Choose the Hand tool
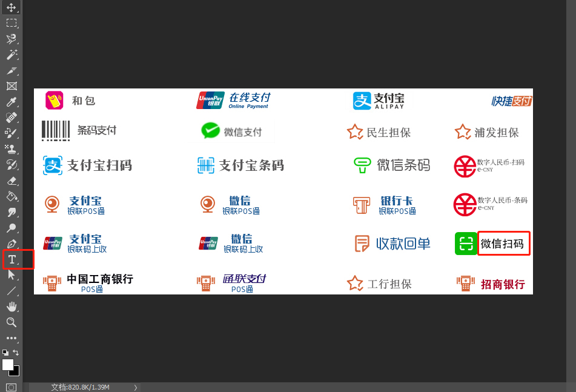576x392 pixels. (12, 307)
